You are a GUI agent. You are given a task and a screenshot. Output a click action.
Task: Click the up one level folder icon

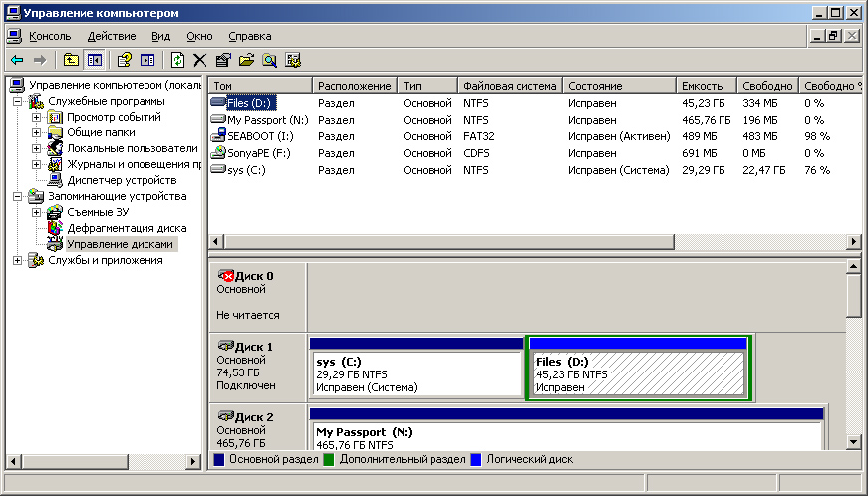[x=71, y=60]
